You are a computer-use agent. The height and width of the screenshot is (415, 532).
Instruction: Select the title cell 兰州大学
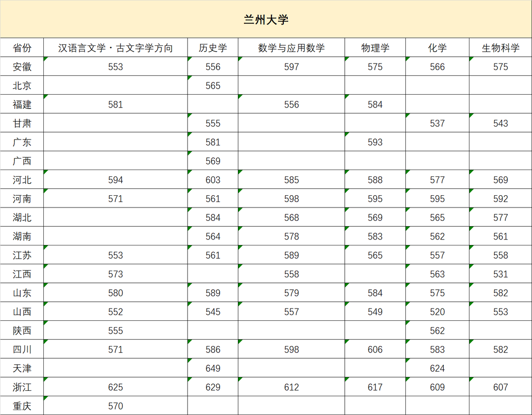[266, 19]
